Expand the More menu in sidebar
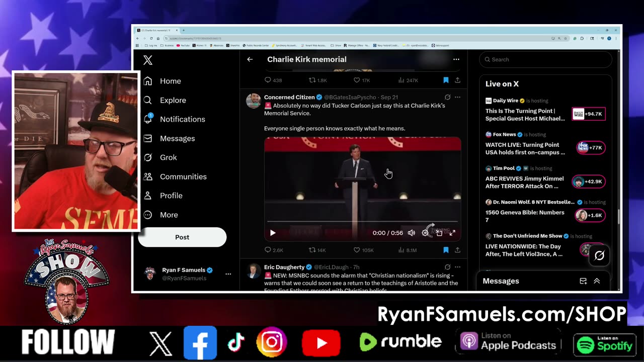644x362 pixels. coord(160,215)
